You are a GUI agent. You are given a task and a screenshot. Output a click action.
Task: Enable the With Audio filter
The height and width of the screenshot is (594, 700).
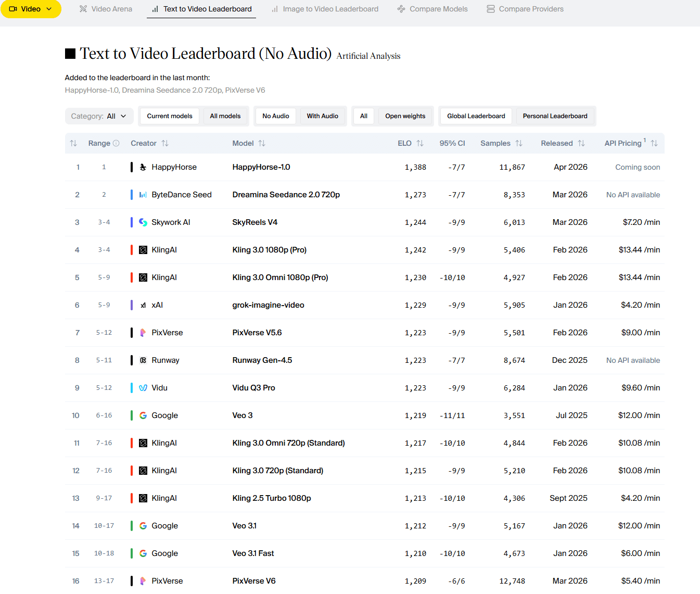tap(323, 116)
